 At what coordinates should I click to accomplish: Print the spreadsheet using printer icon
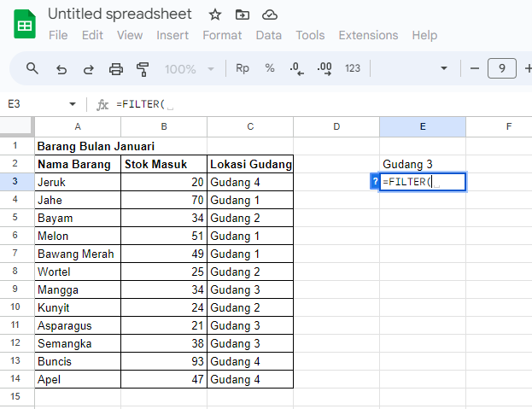pyautogui.click(x=116, y=69)
